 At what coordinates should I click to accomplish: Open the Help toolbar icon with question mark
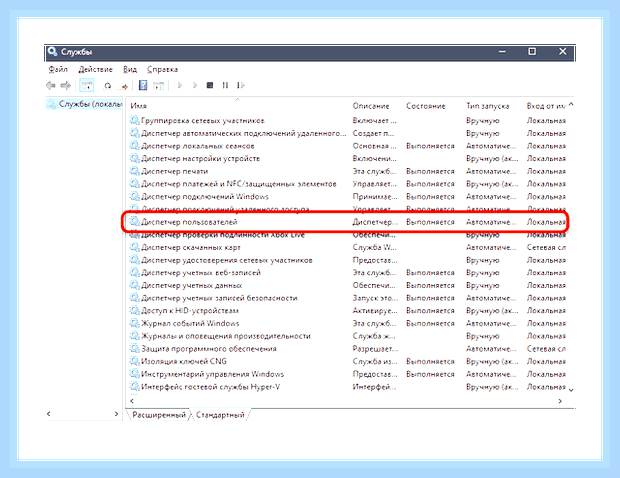click(143, 85)
